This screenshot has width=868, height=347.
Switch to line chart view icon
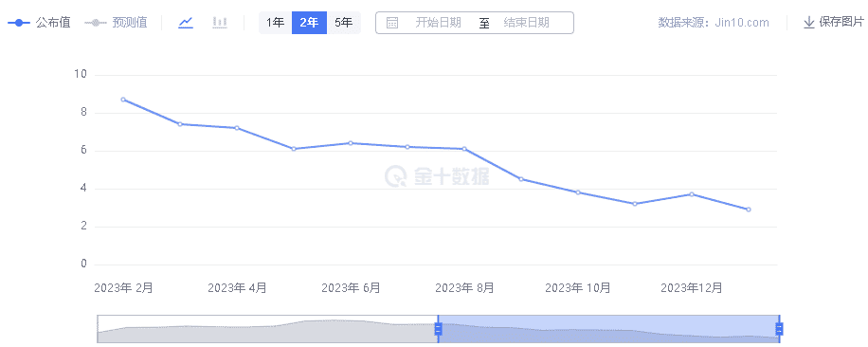tap(186, 23)
